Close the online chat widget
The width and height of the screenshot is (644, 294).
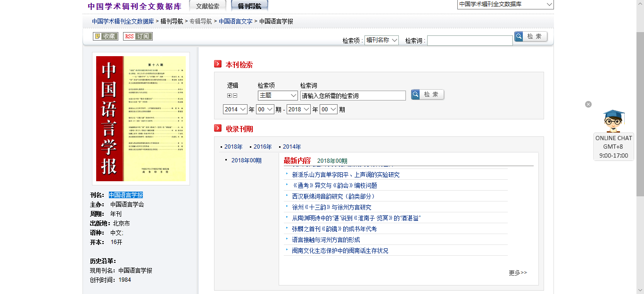(588, 104)
